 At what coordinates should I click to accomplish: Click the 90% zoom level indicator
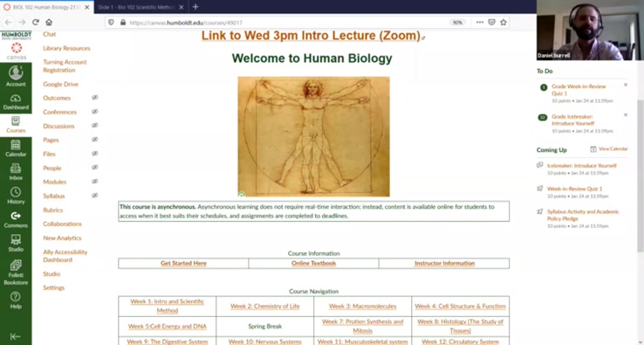(457, 23)
